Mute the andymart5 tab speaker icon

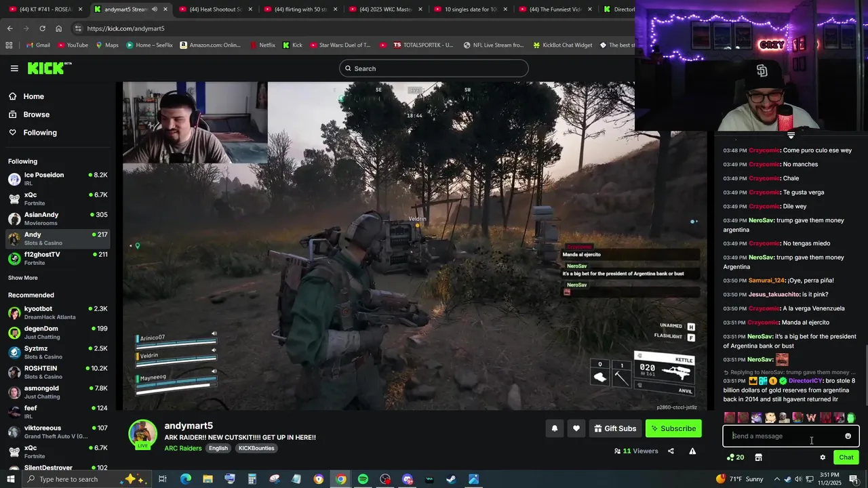click(x=154, y=9)
